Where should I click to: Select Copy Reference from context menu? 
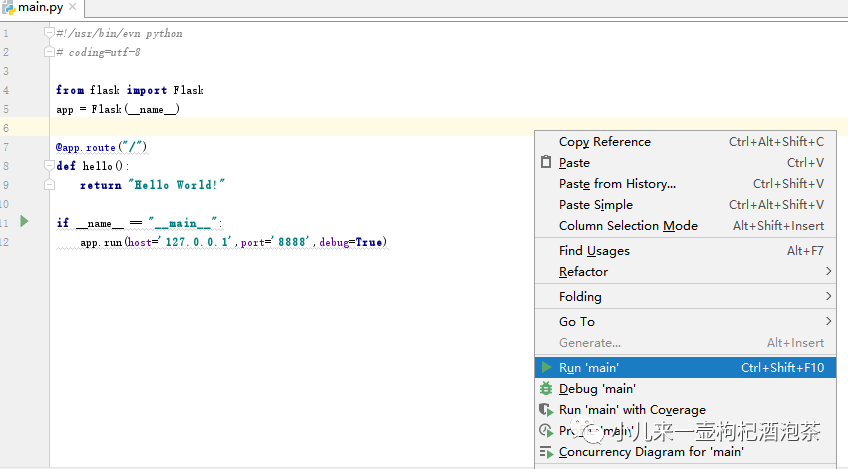click(604, 142)
